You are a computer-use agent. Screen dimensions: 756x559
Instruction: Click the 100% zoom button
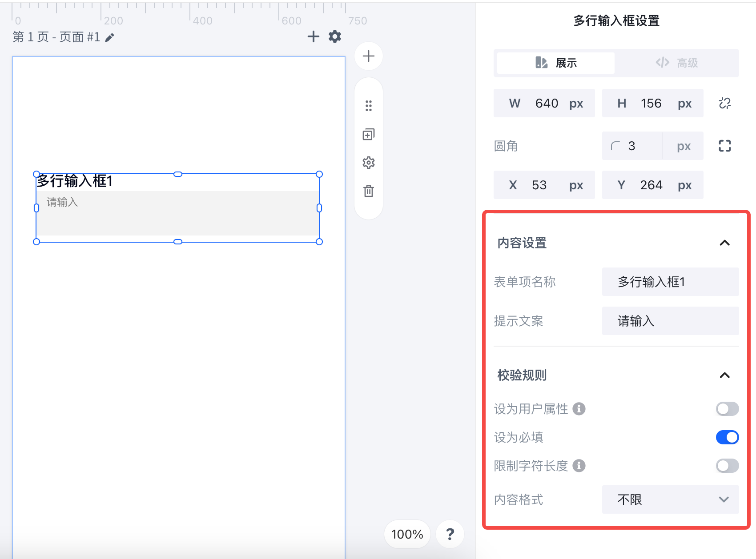(407, 534)
